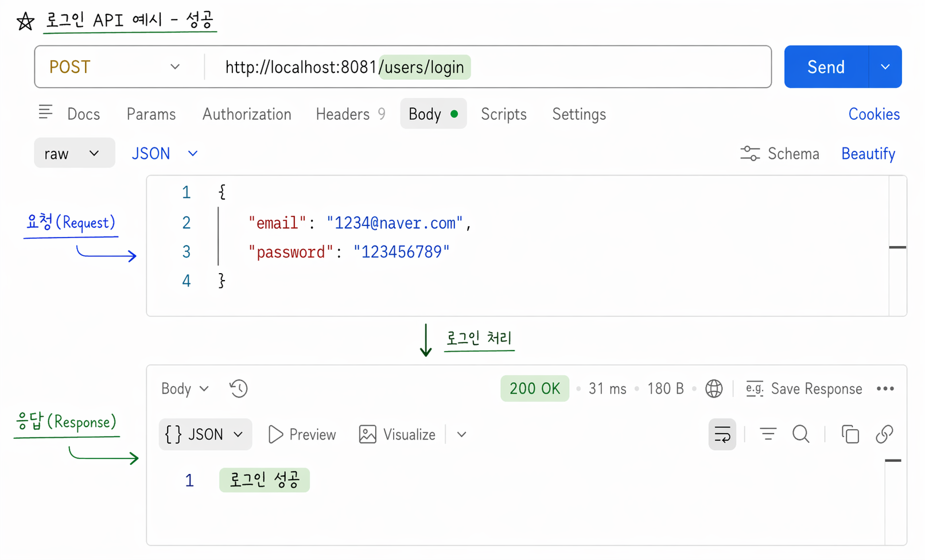Expand the Visualize options chevron

pos(462,434)
